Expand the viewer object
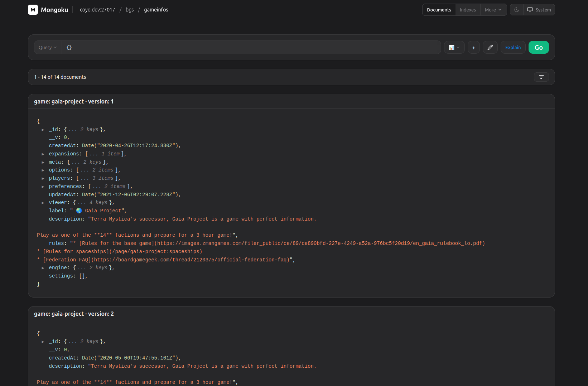The width and height of the screenshot is (588, 386). click(43, 203)
